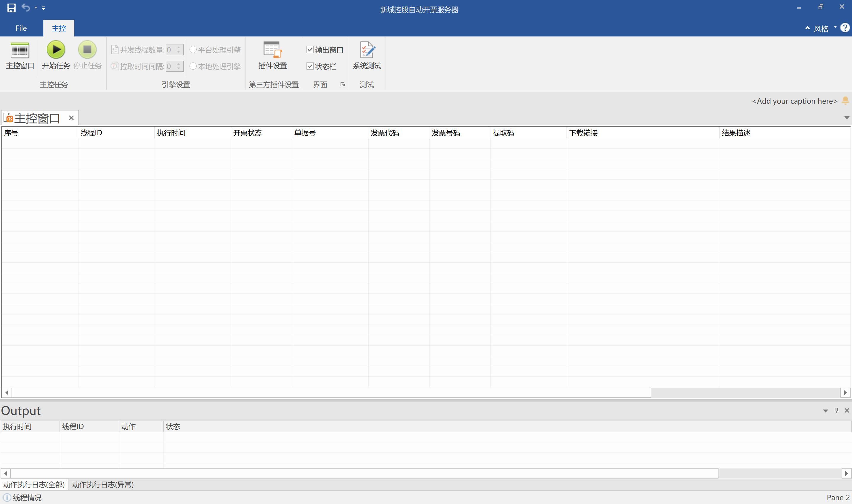Select the 主控 ribbon tab
The height and width of the screenshot is (504, 852).
pyautogui.click(x=59, y=28)
